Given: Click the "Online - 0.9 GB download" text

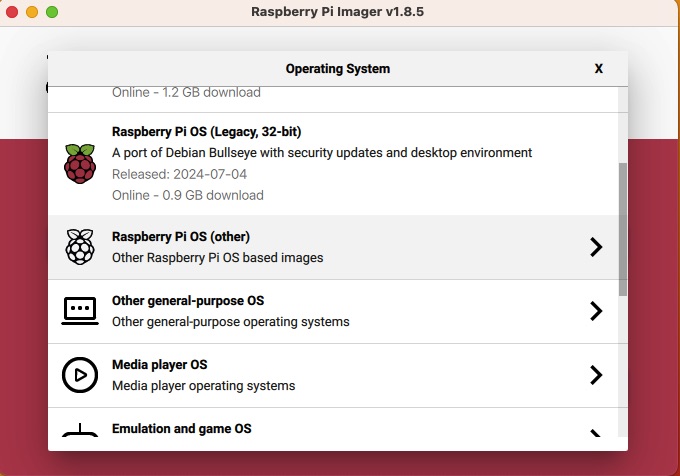Looking at the screenshot, I should (x=188, y=195).
